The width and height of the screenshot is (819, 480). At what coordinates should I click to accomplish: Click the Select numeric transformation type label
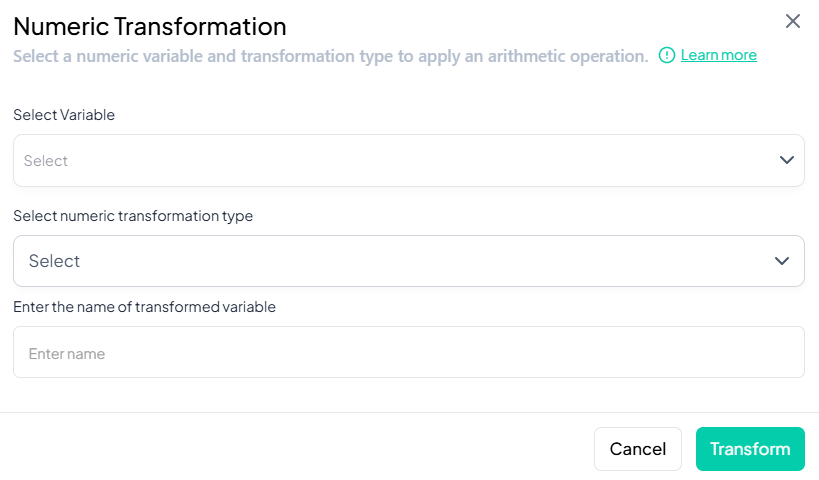pyautogui.click(x=133, y=216)
